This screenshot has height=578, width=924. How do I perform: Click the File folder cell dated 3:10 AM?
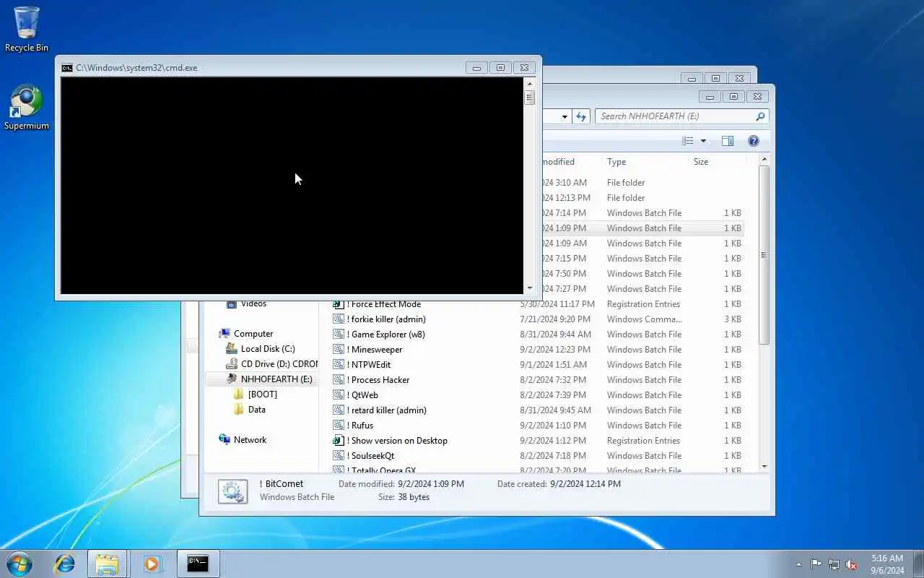[626, 183]
